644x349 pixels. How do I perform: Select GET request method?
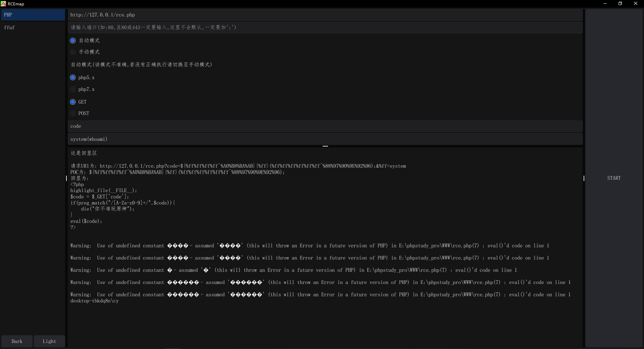73,102
